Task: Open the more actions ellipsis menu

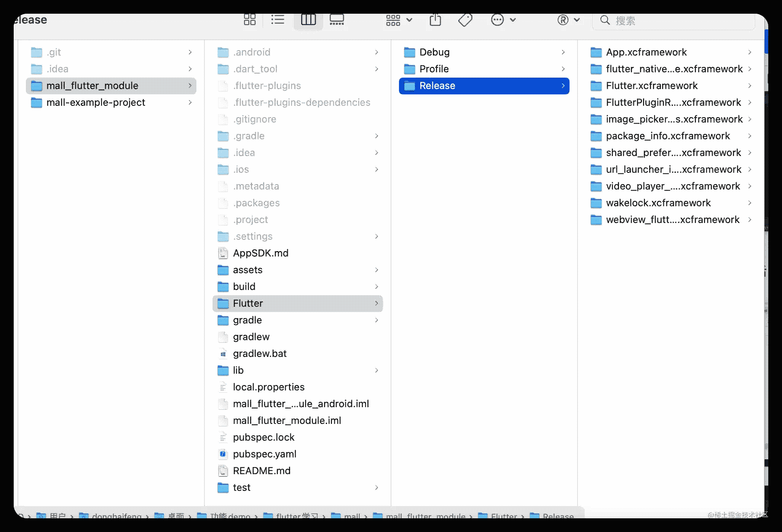Action: [x=503, y=20]
